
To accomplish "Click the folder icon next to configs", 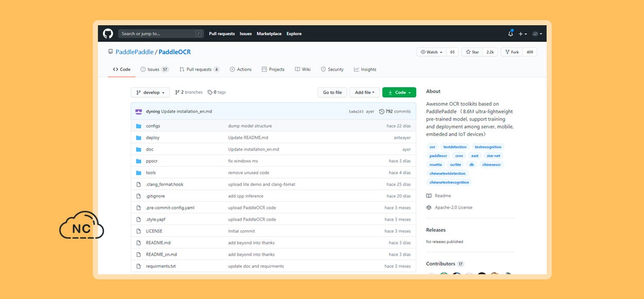I will coord(139,126).
